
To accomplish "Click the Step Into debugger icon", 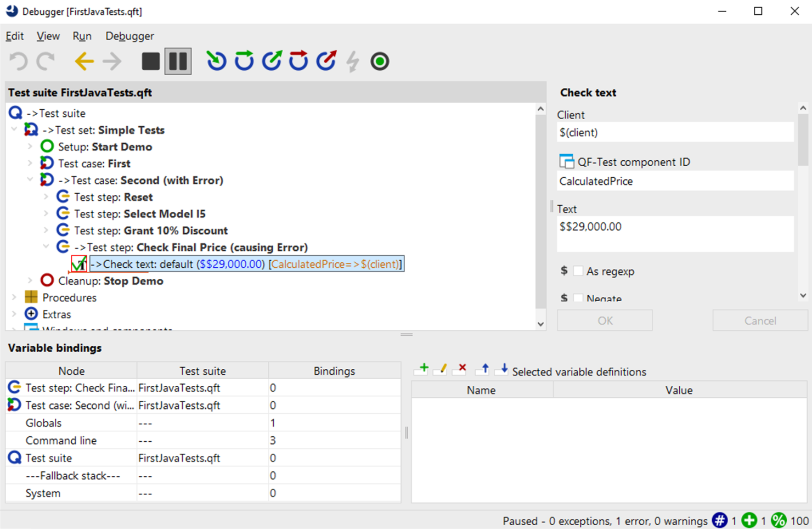I will pos(216,61).
